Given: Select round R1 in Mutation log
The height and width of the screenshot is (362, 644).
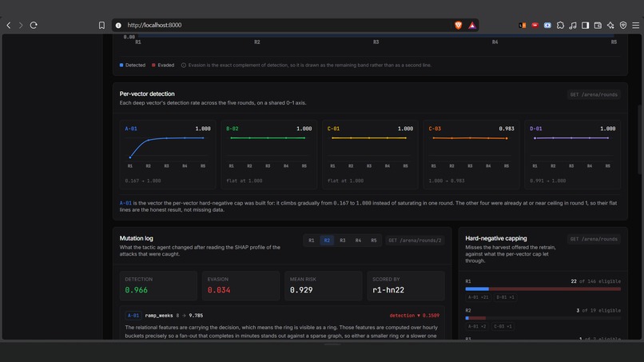Looking at the screenshot, I should 312,241.
